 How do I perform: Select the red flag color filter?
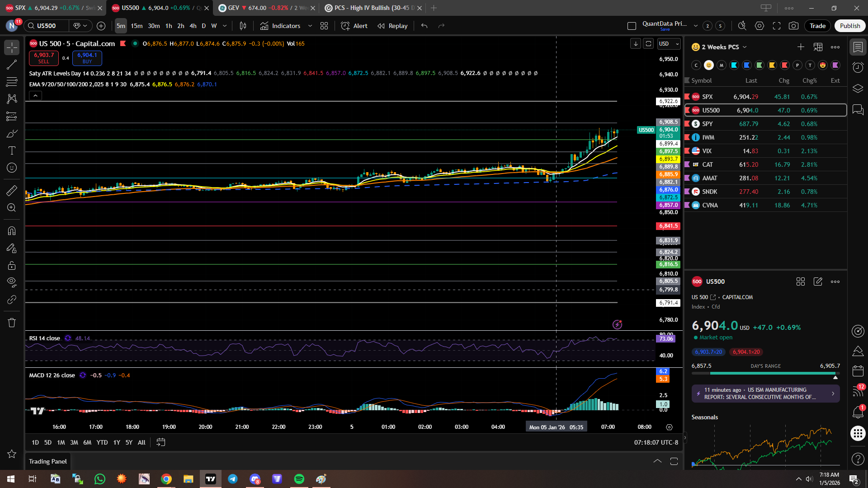[785, 65]
